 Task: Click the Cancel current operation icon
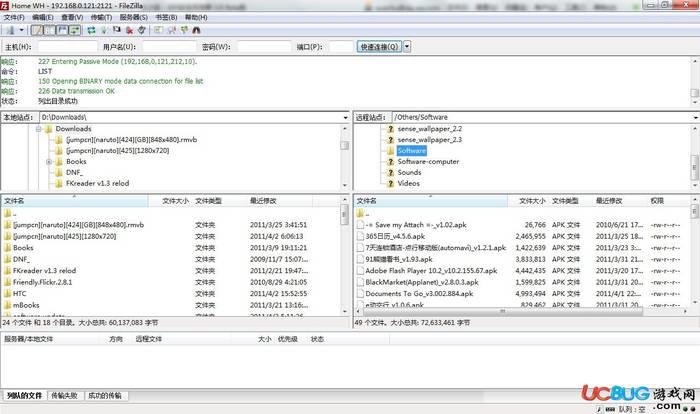click(x=117, y=30)
